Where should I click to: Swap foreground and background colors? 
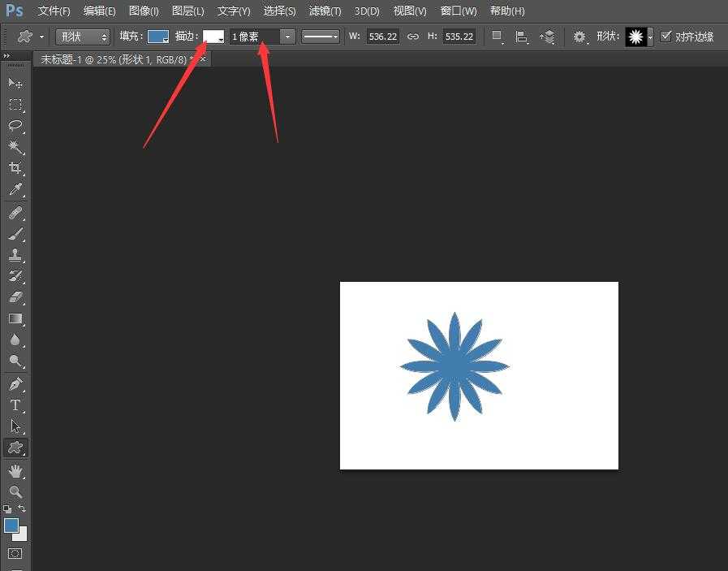[22, 509]
